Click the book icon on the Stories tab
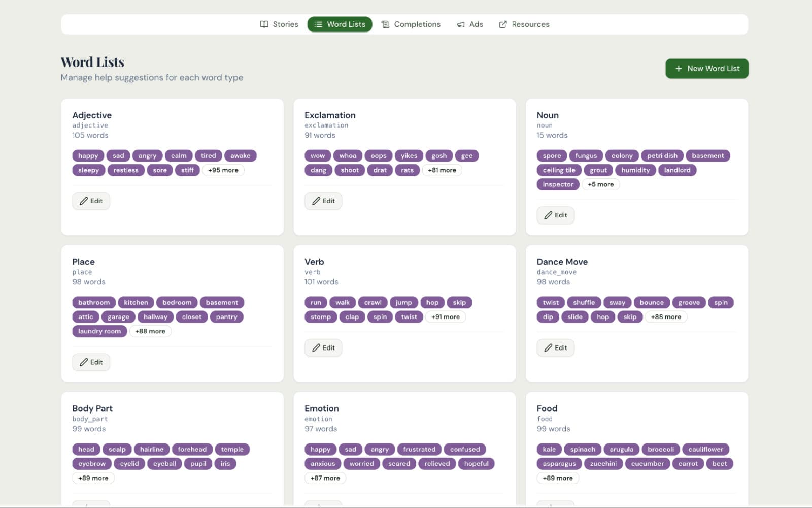 click(x=264, y=24)
